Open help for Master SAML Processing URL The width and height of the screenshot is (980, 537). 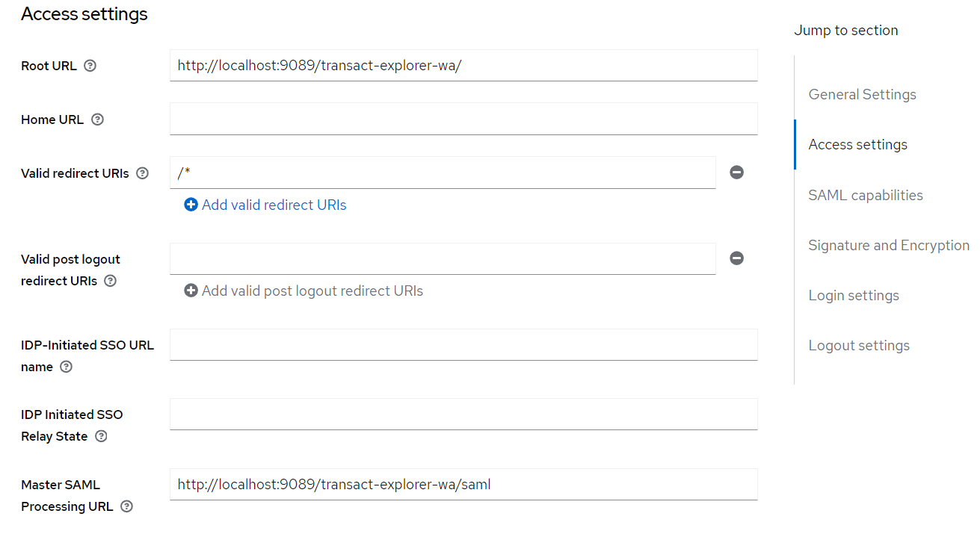pyautogui.click(x=127, y=506)
